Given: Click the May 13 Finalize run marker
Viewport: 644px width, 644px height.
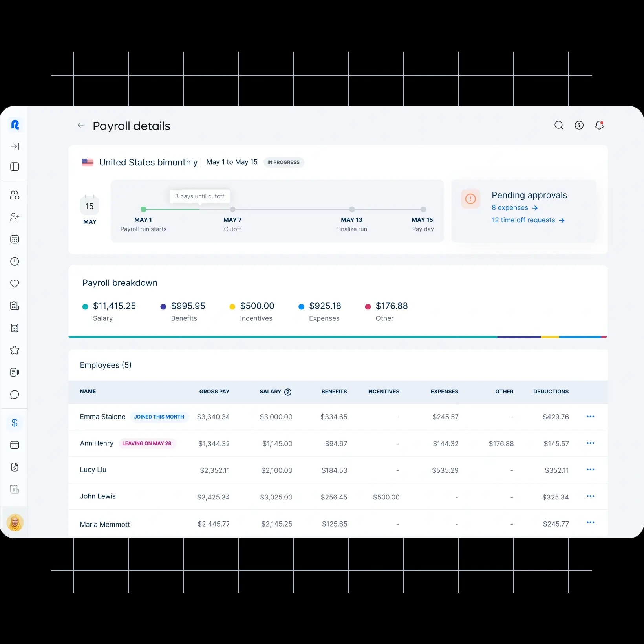Looking at the screenshot, I should coord(352,210).
